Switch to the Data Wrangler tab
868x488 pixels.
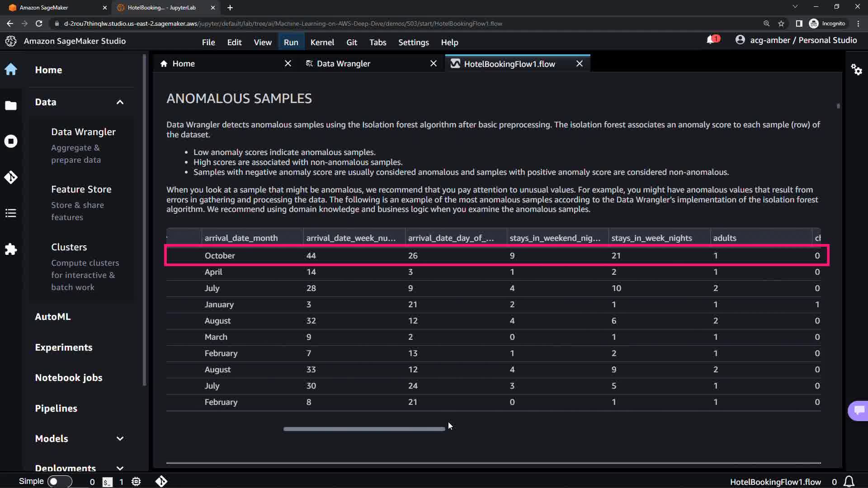(x=344, y=64)
